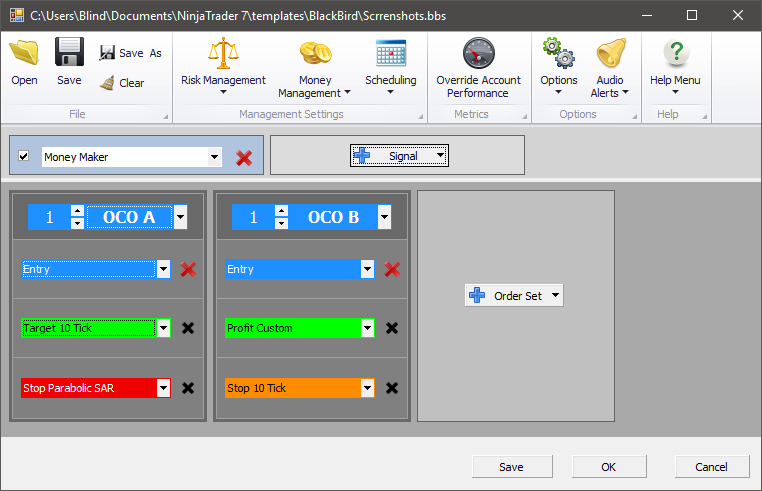
Task: Expand Help group launcher
Action: click(x=705, y=117)
